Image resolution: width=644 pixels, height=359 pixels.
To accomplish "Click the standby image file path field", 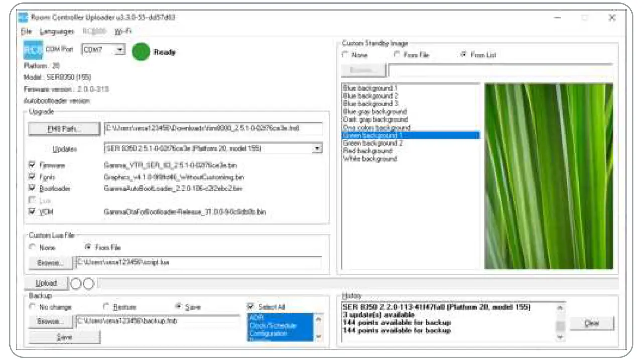I will coord(500,70).
